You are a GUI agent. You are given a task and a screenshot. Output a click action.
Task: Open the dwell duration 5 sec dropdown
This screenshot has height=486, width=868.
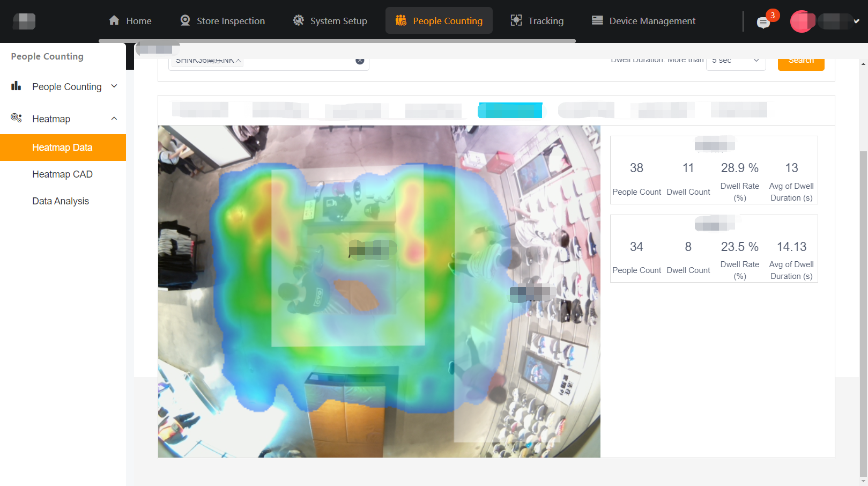click(x=736, y=61)
